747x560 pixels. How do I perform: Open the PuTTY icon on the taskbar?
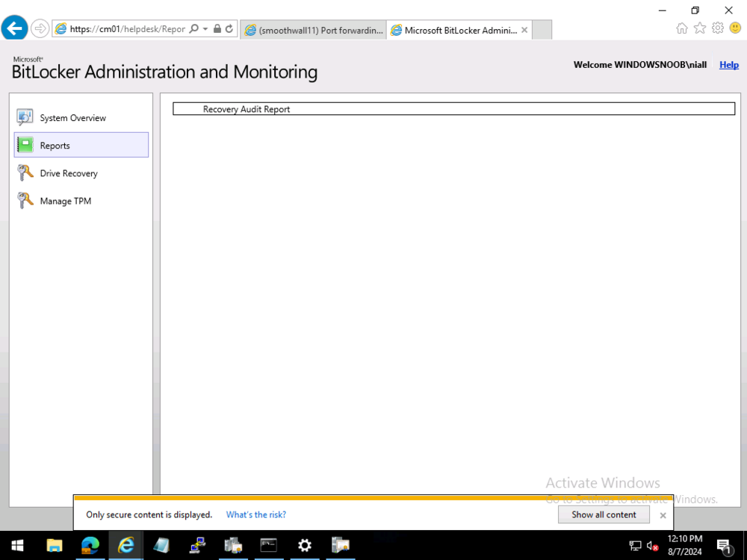tap(197, 545)
